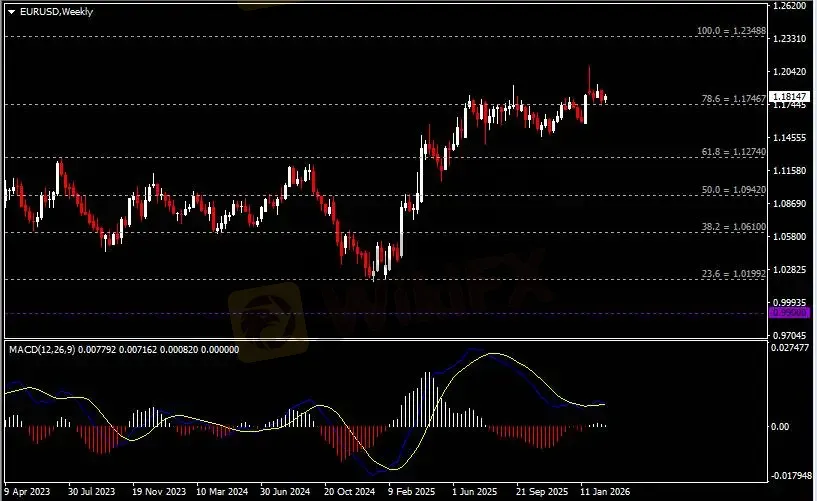Select the 38.2 = 1.06100 Fibonacci label
This screenshot has width=817, height=501.
coord(734,227)
